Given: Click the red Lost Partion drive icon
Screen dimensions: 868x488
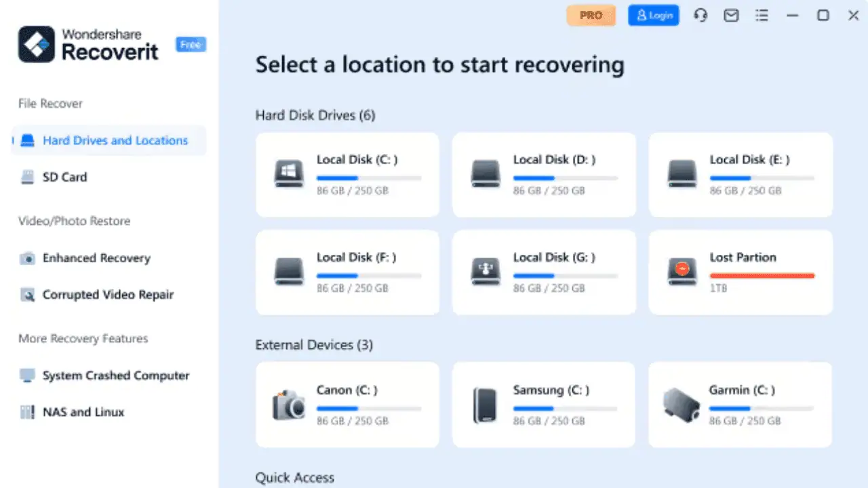Looking at the screenshot, I should (682, 271).
